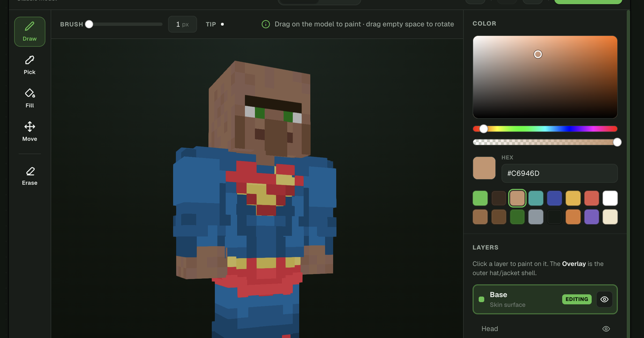The width and height of the screenshot is (644, 338).
Task: Click the opacity alpha slider
Action: coord(545,142)
